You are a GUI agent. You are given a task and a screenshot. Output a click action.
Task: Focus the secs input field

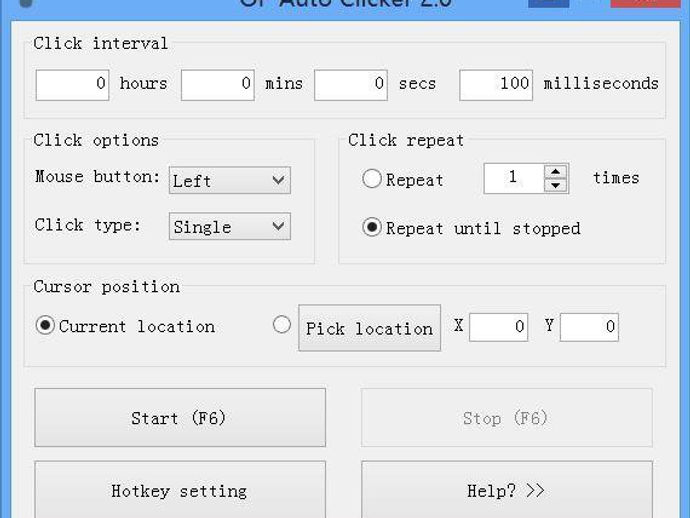[351, 85]
